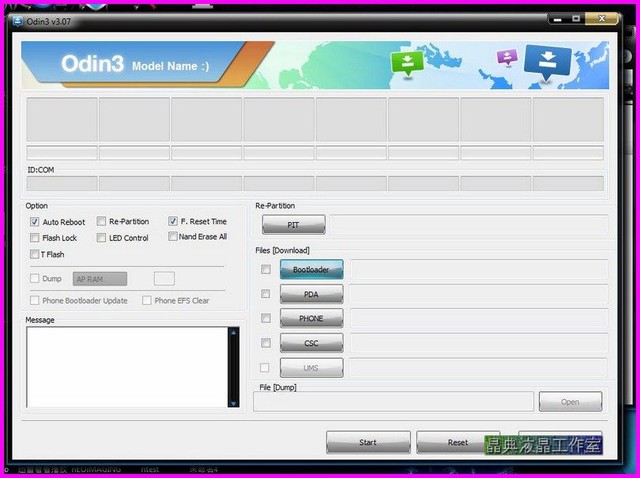This screenshot has height=478, width=640.
Task: Uncheck F. Reset Time
Action: (173, 222)
